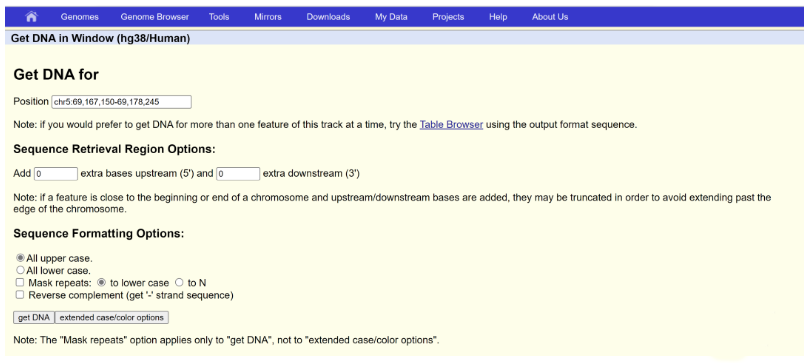Choose mask repeats to N
Viewport: 806px width, 363px height.
click(179, 282)
